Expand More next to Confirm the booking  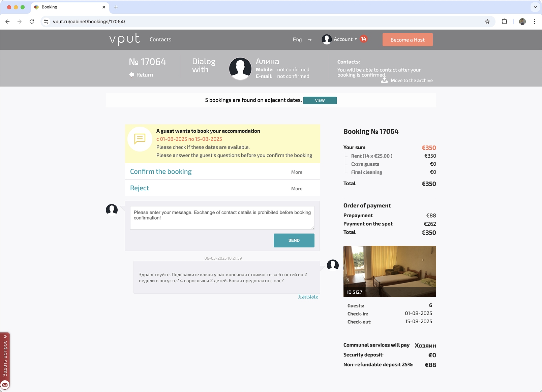tap(297, 172)
